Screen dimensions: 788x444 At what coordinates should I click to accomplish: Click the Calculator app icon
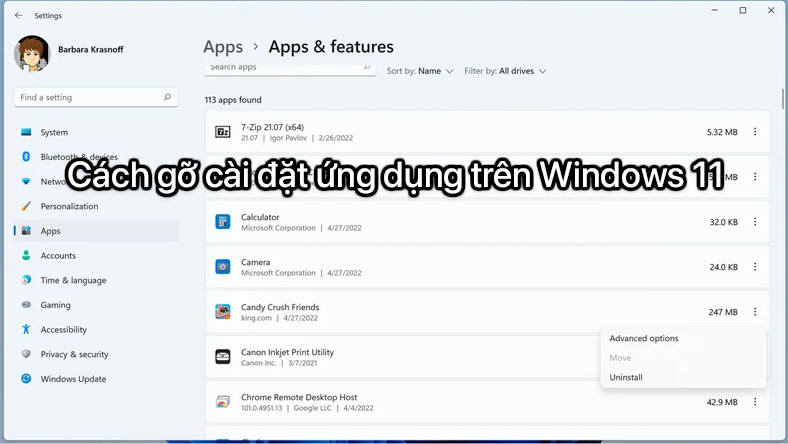223,222
